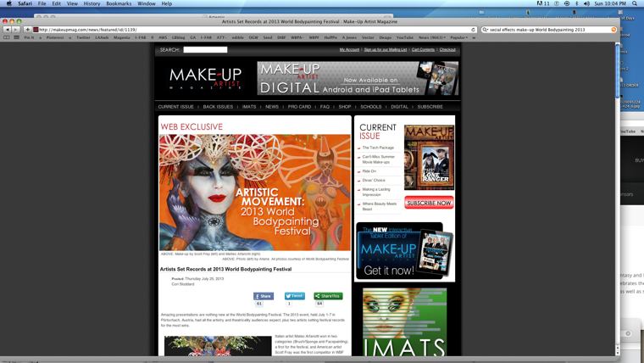Click the Make-Up Artist Magazine logo
The image size is (644, 363).
[205, 79]
